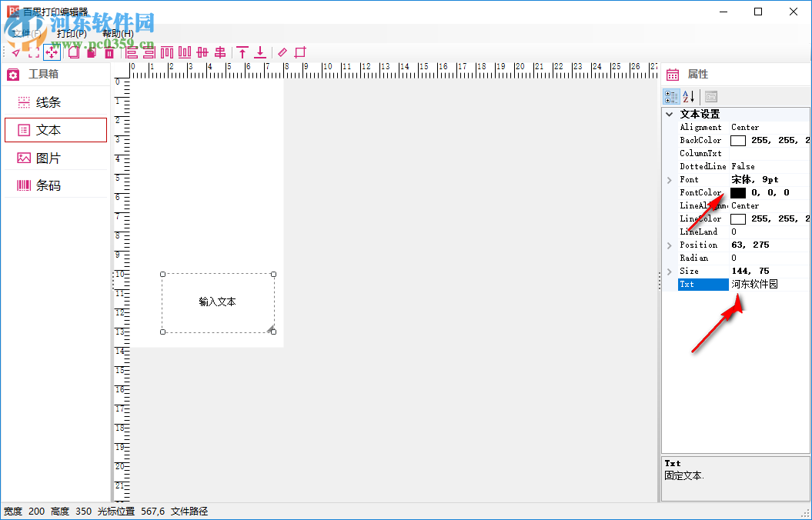This screenshot has height=520, width=812.
Task: Align selected objects to right edge
Action: point(149,52)
